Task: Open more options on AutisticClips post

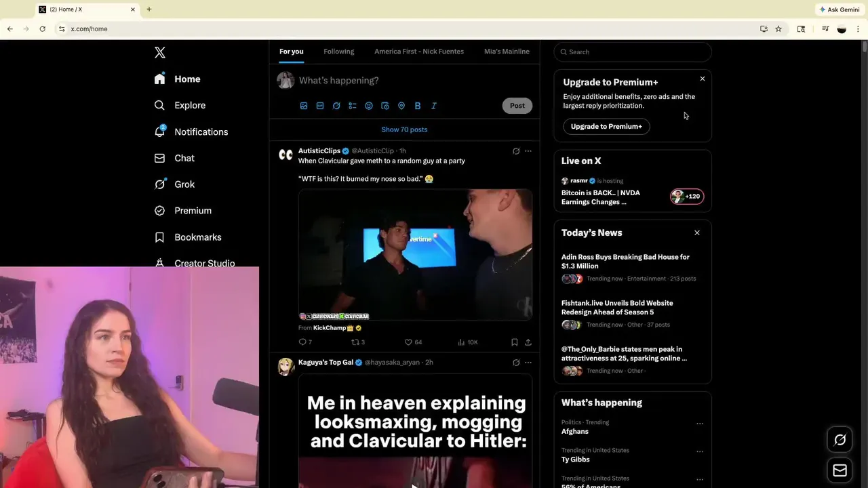Action: click(x=528, y=151)
